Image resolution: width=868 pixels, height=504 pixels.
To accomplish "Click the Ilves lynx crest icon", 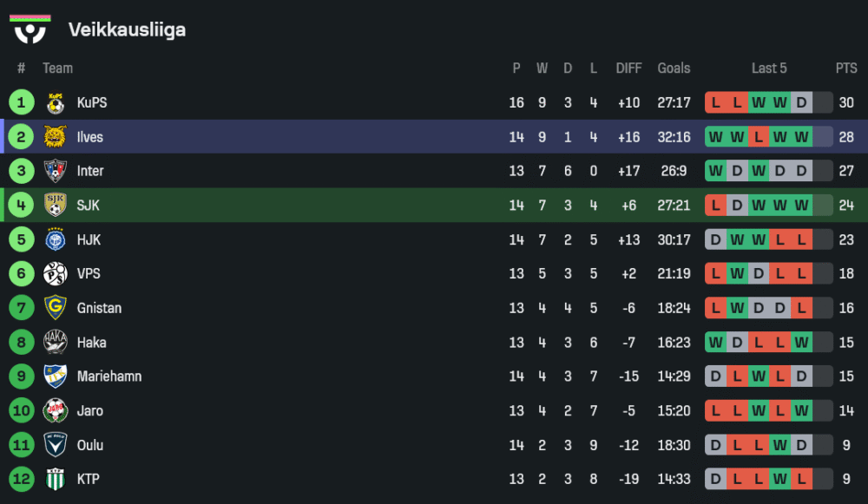I will tap(56, 137).
